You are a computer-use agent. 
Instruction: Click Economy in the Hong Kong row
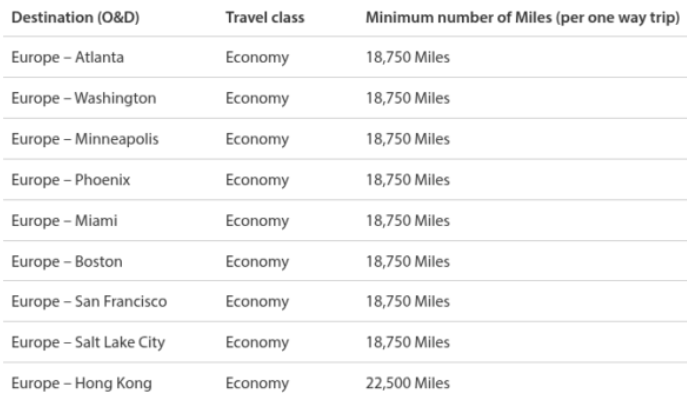pyautogui.click(x=257, y=384)
